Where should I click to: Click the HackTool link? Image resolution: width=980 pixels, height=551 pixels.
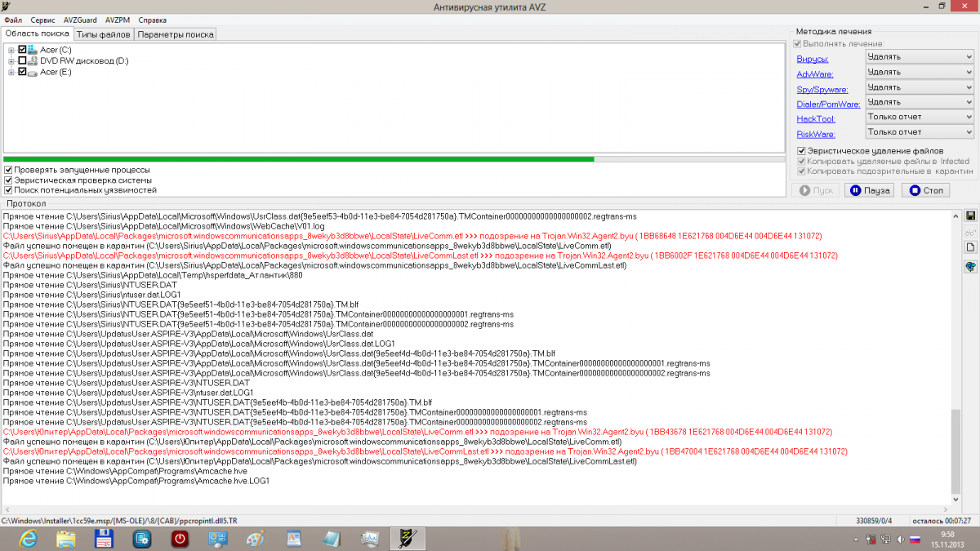(x=816, y=119)
